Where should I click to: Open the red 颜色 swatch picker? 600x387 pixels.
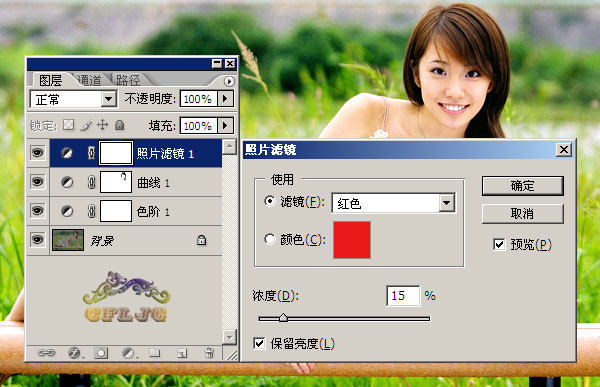(352, 240)
